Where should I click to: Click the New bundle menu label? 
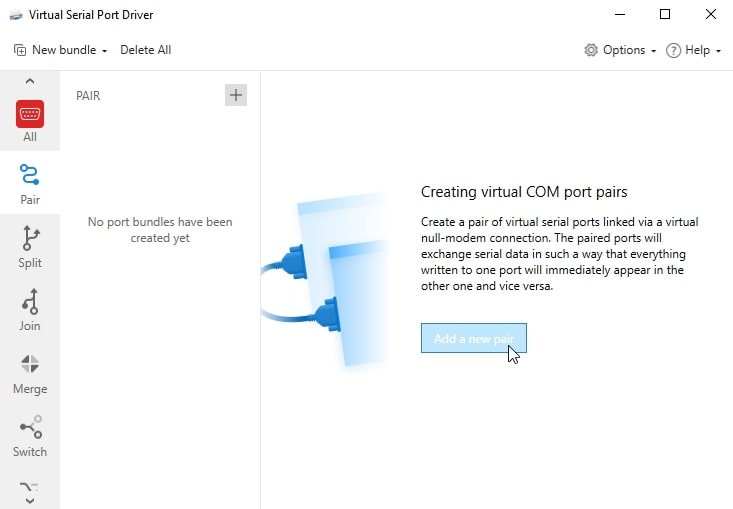64,50
